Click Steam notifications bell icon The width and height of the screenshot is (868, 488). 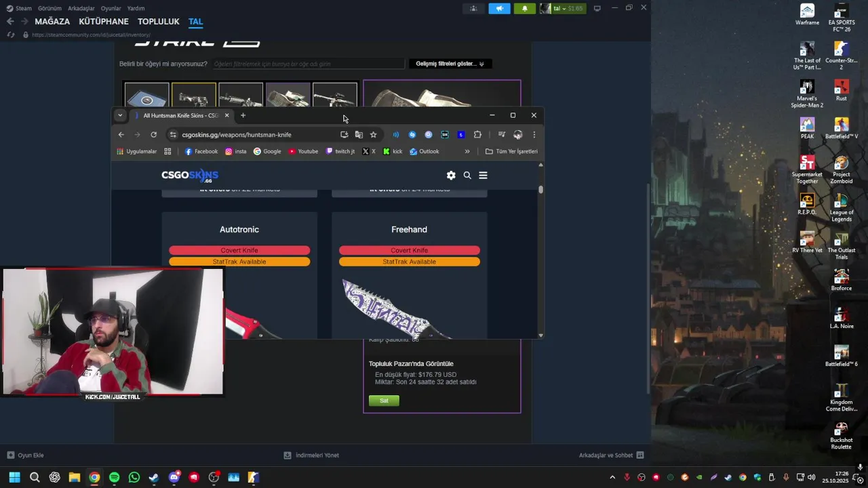(x=525, y=8)
